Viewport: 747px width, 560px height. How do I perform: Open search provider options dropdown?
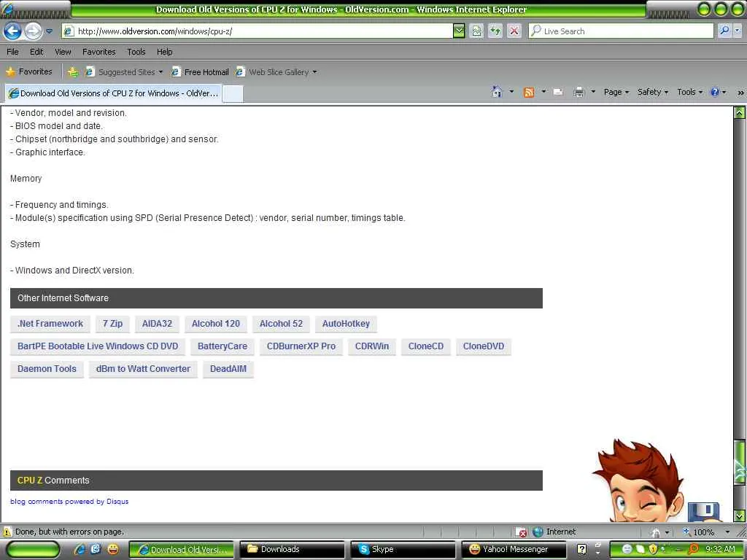(x=738, y=31)
